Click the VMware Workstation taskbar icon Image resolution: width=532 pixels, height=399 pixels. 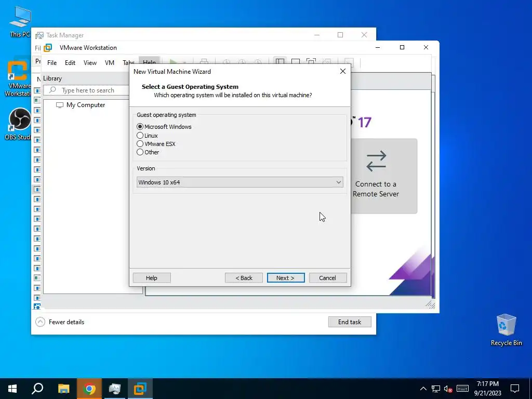click(140, 389)
